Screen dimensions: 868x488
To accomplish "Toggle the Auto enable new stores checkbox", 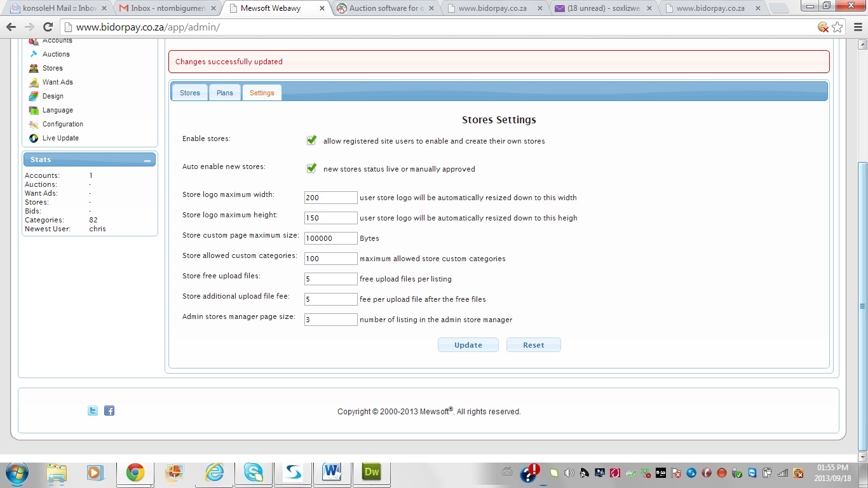I will point(311,168).
